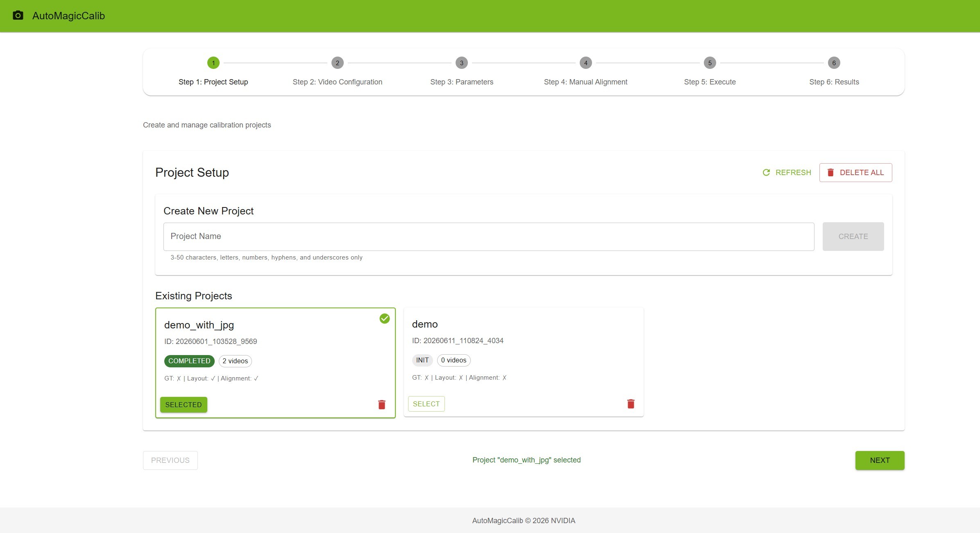Open Step 2: Video Configuration label
This screenshot has width=980, height=533.
click(337, 82)
